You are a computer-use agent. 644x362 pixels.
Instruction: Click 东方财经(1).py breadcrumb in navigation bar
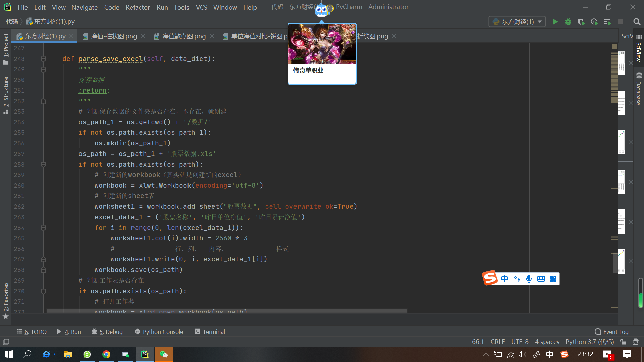[x=51, y=22]
